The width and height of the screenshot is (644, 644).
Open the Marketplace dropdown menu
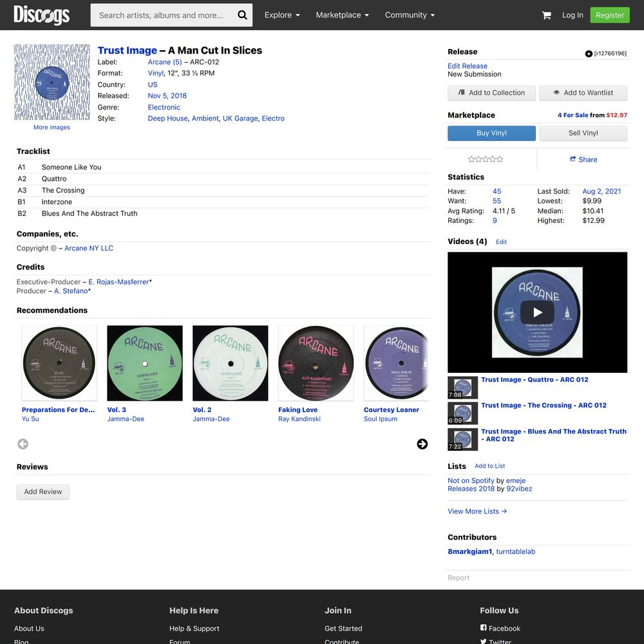pyautogui.click(x=342, y=15)
